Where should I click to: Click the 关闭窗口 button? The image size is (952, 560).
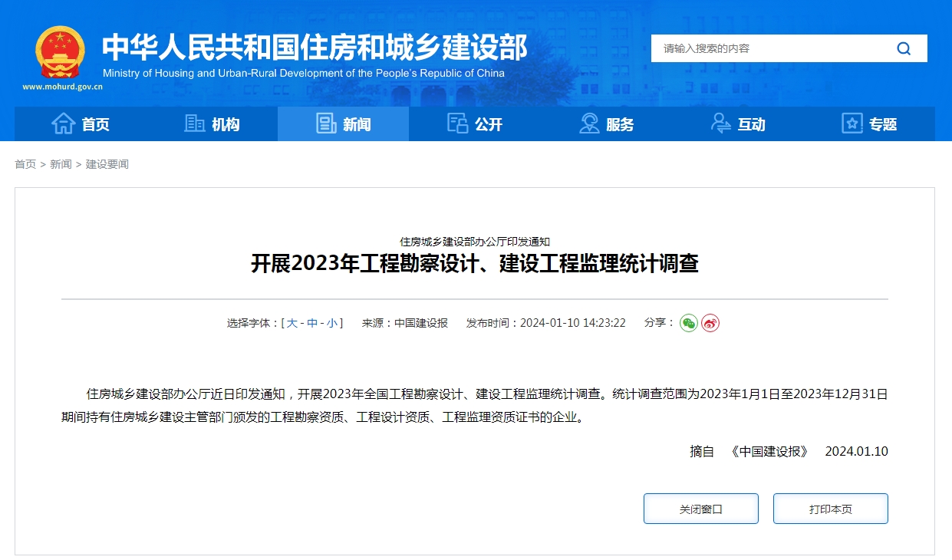pos(700,508)
